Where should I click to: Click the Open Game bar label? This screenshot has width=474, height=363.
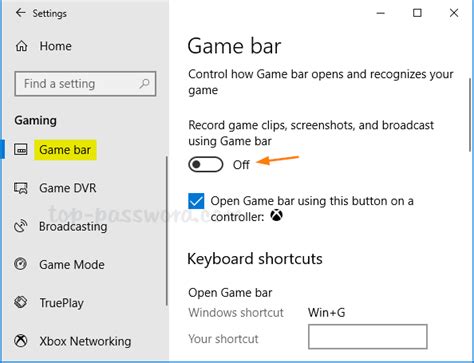click(x=230, y=293)
